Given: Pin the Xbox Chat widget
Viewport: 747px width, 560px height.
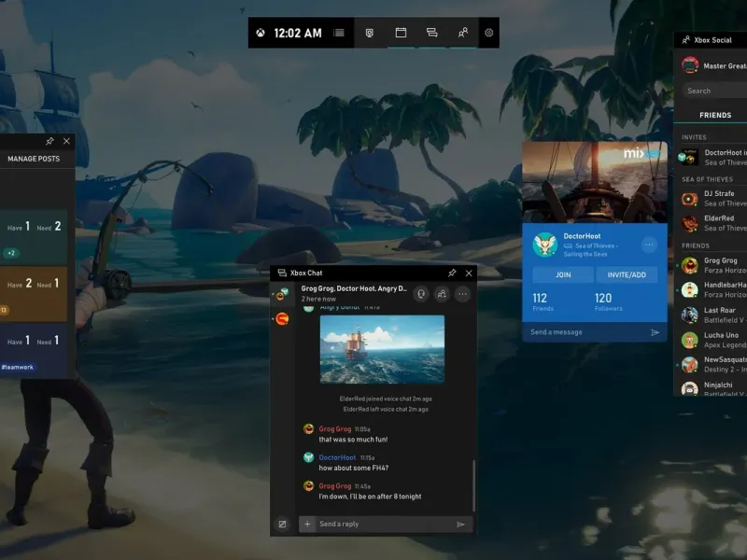Looking at the screenshot, I should point(452,273).
